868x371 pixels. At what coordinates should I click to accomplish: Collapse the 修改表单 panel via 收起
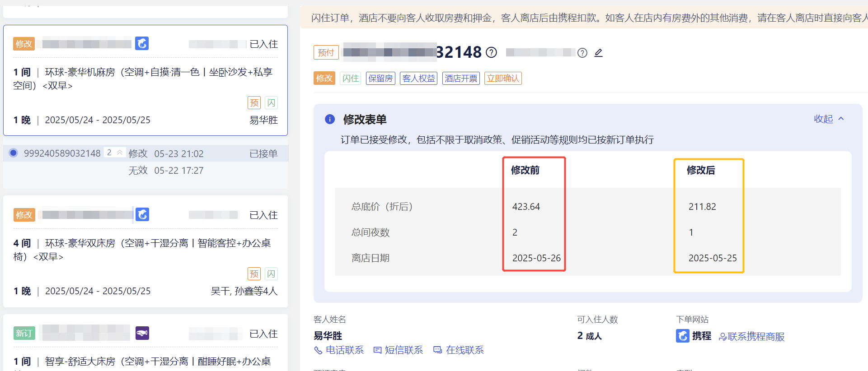[829, 119]
